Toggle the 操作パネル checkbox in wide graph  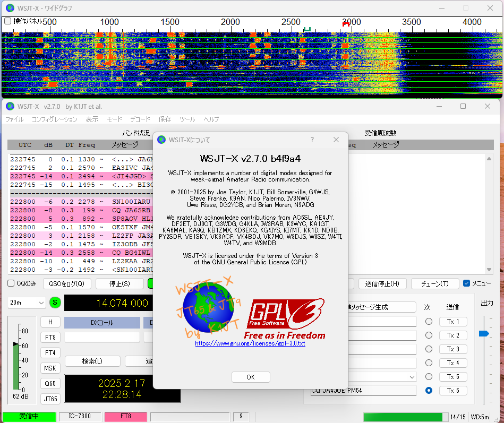[8, 21]
